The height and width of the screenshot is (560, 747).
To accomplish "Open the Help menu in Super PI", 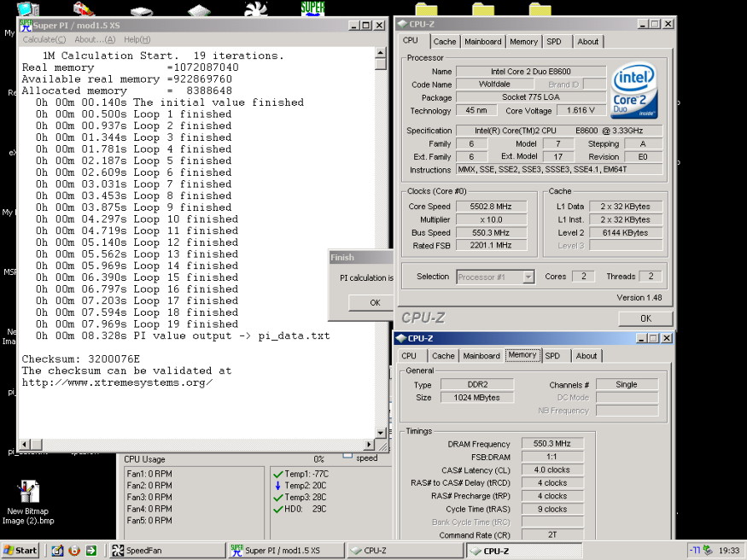I will [137, 39].
